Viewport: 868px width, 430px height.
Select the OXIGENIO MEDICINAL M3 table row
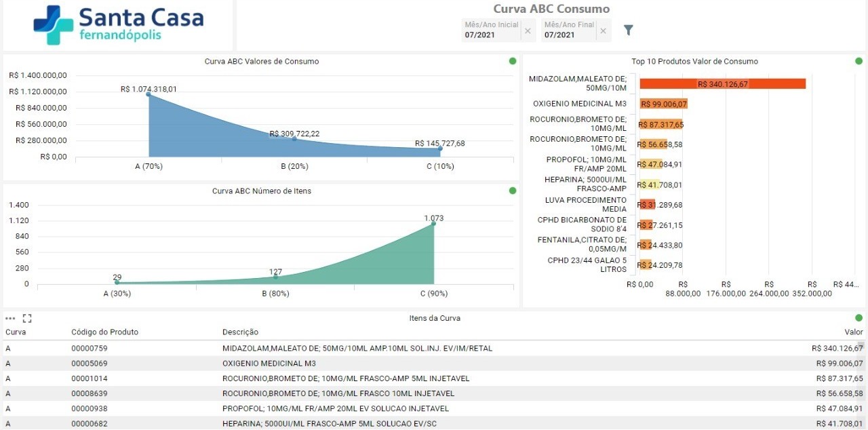point(434,364)
